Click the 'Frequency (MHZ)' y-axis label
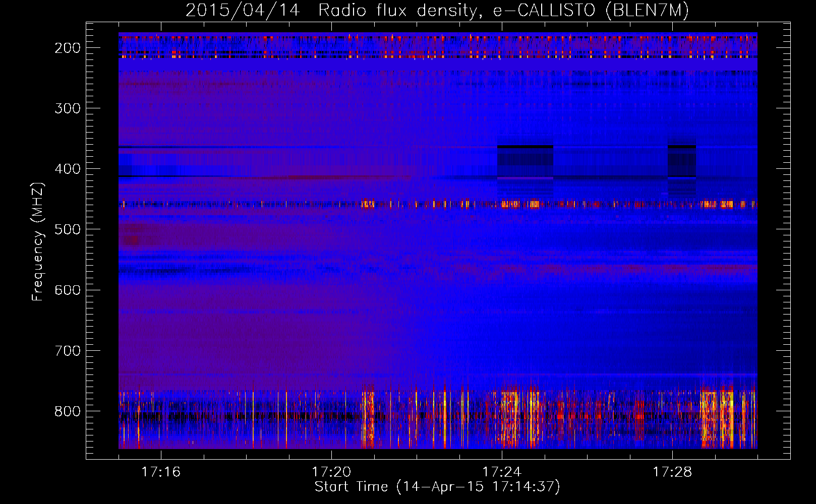 pos(38,241)
